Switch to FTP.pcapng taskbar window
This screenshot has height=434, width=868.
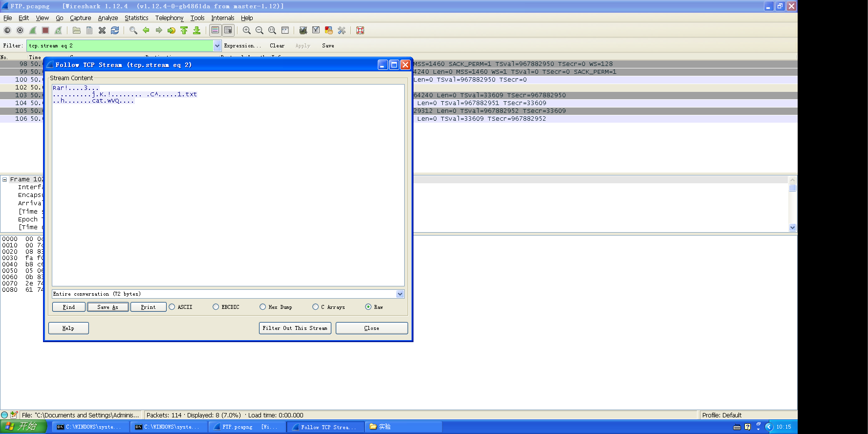pos(247,427)
